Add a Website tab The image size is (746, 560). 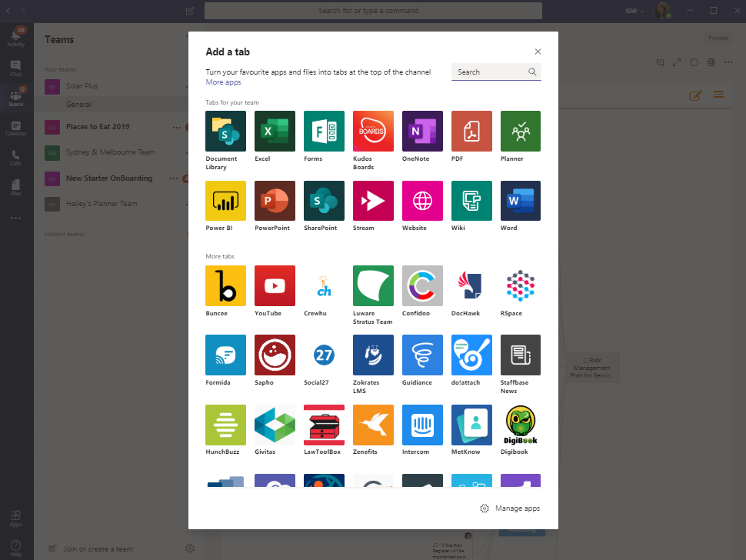pyautogui.click(x=422, y=200)
